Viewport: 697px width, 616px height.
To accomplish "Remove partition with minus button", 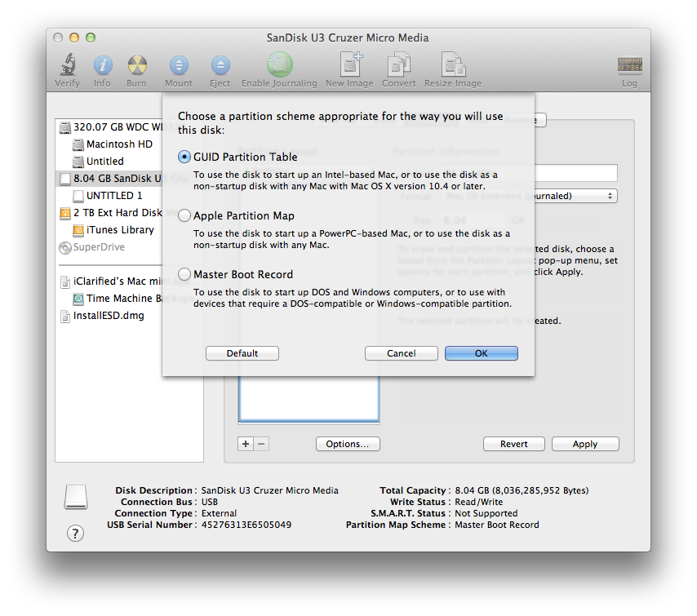I will pos(261,444).
